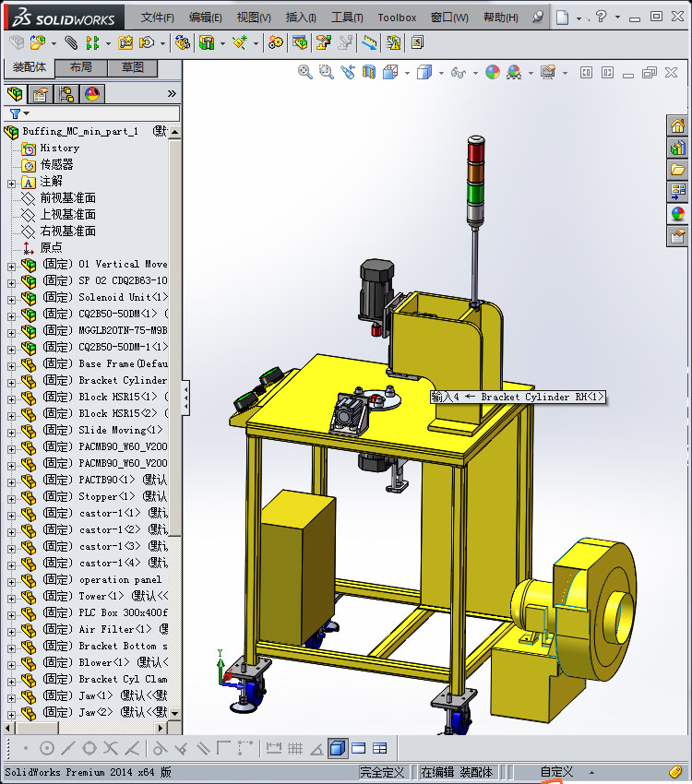
Task: Expand the Stopper<1> component node
Action: (x=11, y=499)
